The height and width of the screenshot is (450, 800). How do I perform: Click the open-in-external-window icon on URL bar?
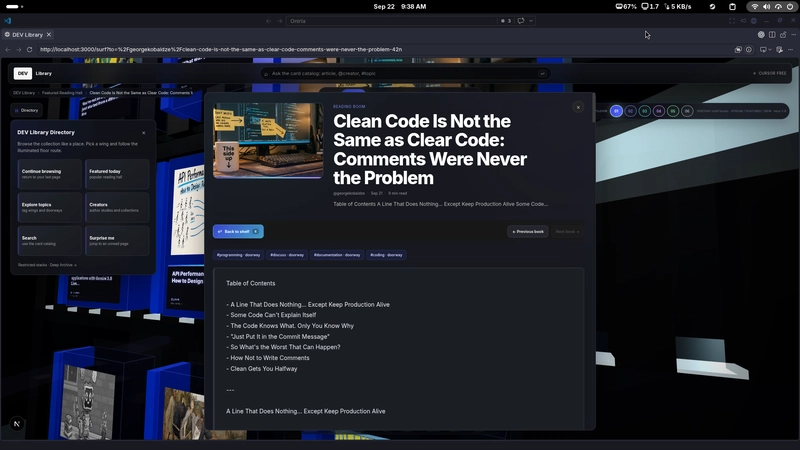[738, 49]
